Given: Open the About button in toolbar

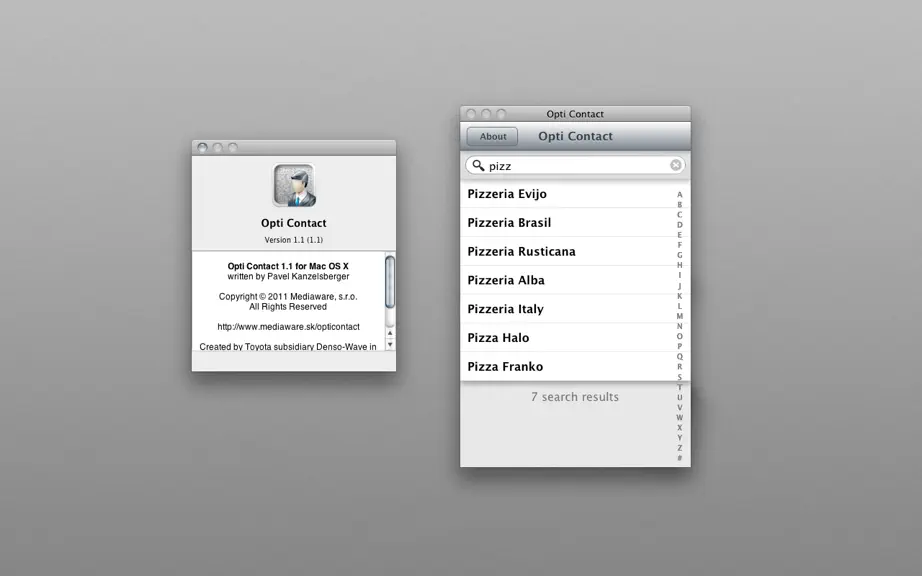Looking at the screenshot, I should 493,136.
